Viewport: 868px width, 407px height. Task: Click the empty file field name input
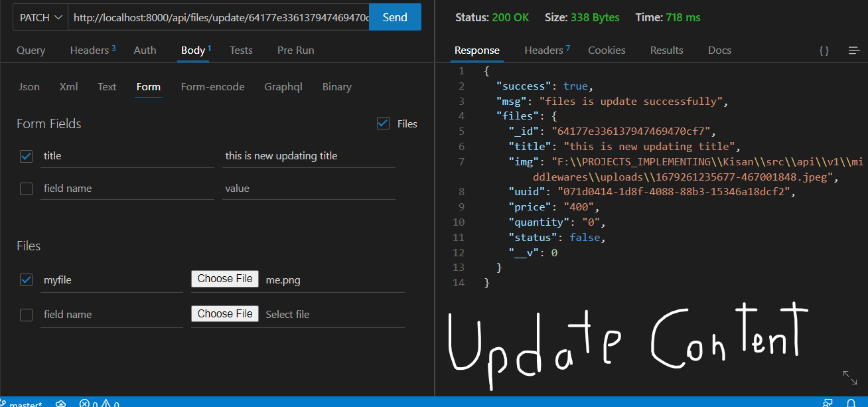pos(111,315)
